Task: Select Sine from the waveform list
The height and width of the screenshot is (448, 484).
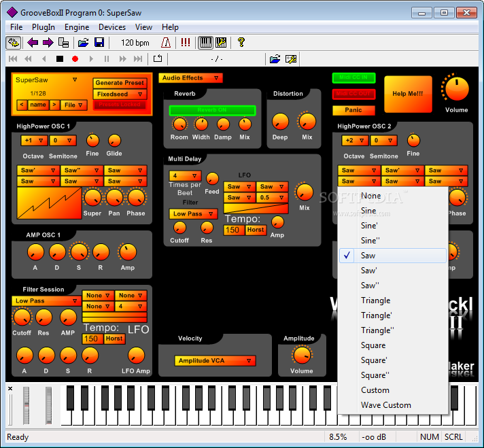Action: pyautogui.click(x=393, y=211)
